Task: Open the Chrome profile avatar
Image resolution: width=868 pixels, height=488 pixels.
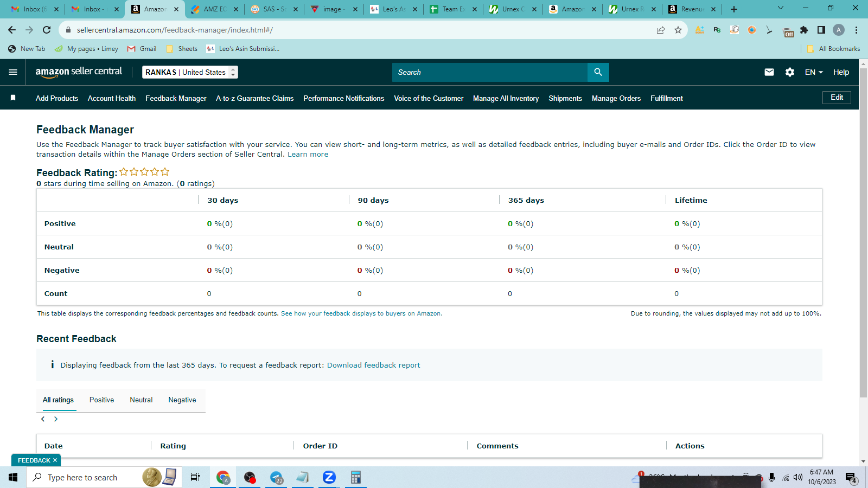Action: click(x=839, y=30)
